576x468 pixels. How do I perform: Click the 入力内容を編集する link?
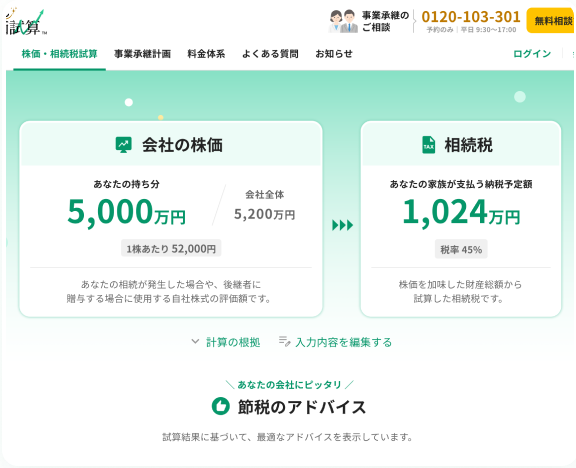click(x=343, y=342)
